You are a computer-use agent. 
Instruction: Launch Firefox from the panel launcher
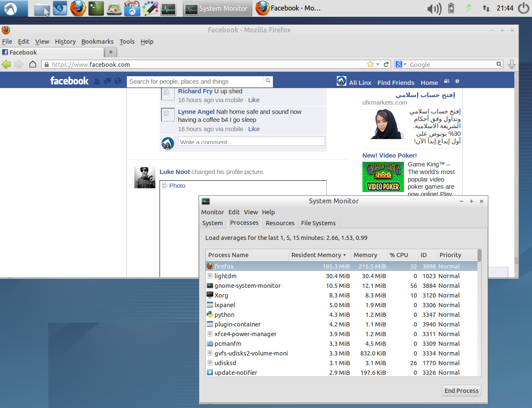[x=78, y=8]
